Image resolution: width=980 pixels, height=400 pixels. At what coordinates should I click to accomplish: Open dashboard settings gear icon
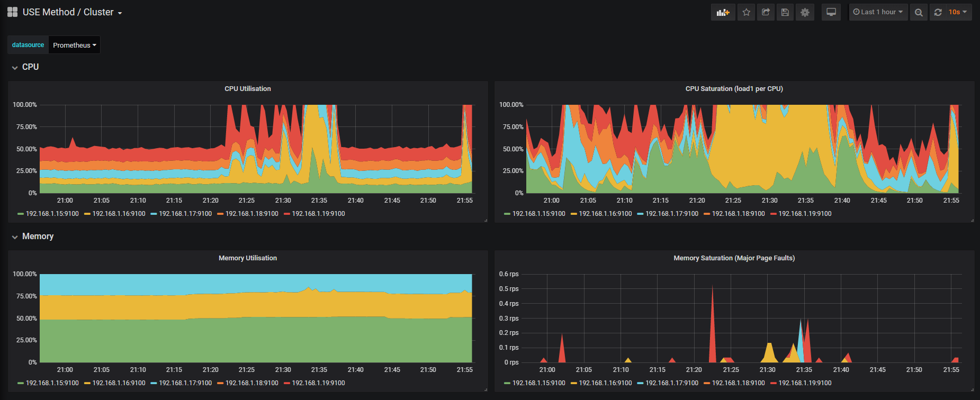(x=805, y=12)
